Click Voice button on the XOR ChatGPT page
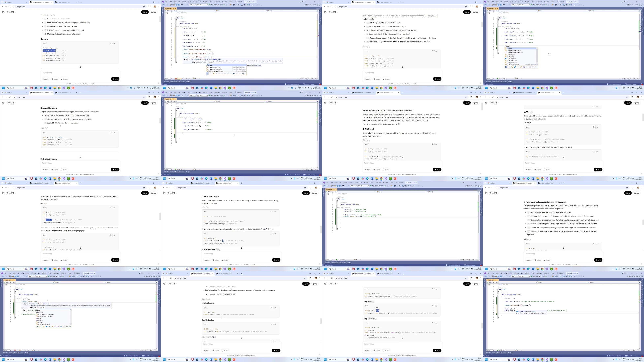 115,260
